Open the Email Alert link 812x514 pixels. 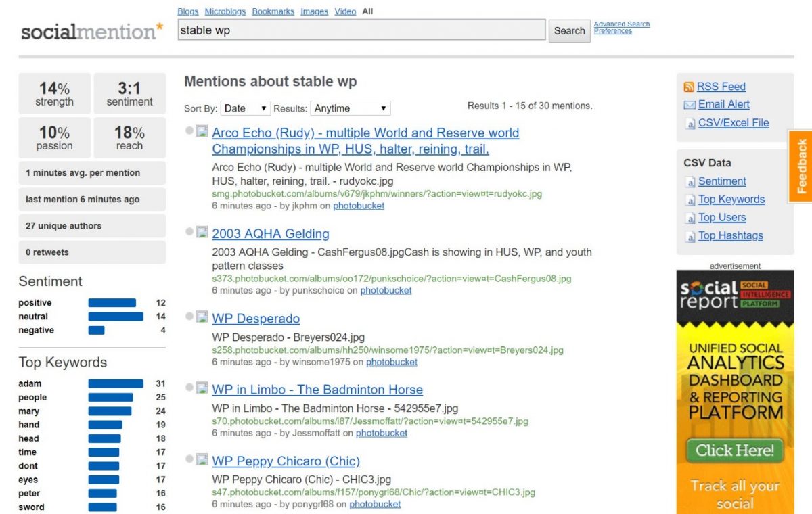coord(724,104)
